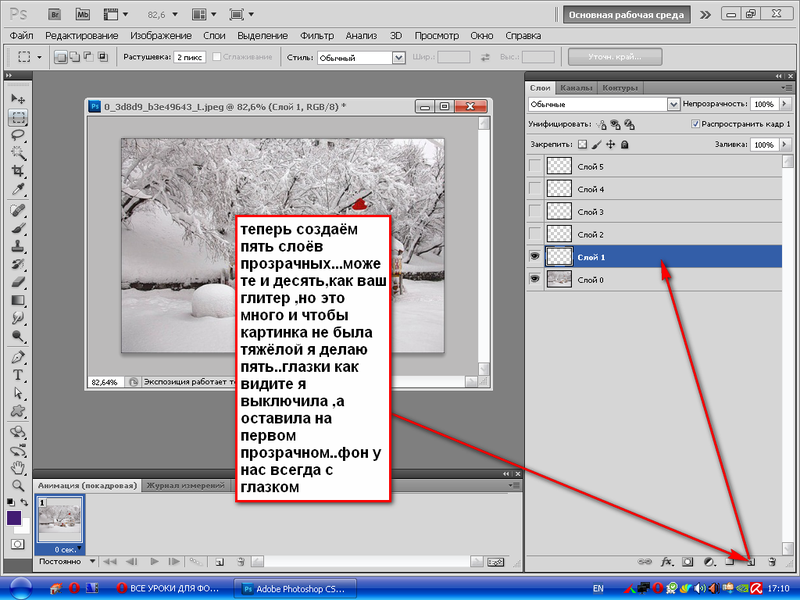Select the Eraser tool

coord(18,282)
